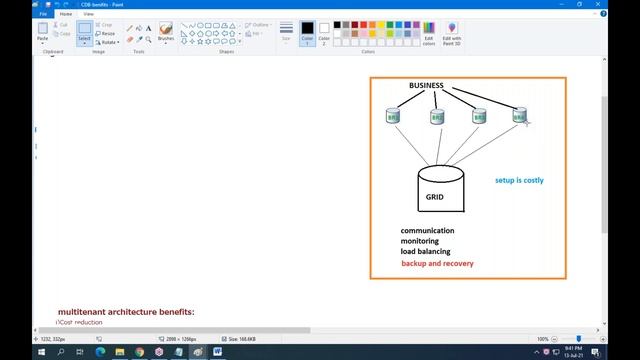Click the Crop button

click(x=104, y=25)
